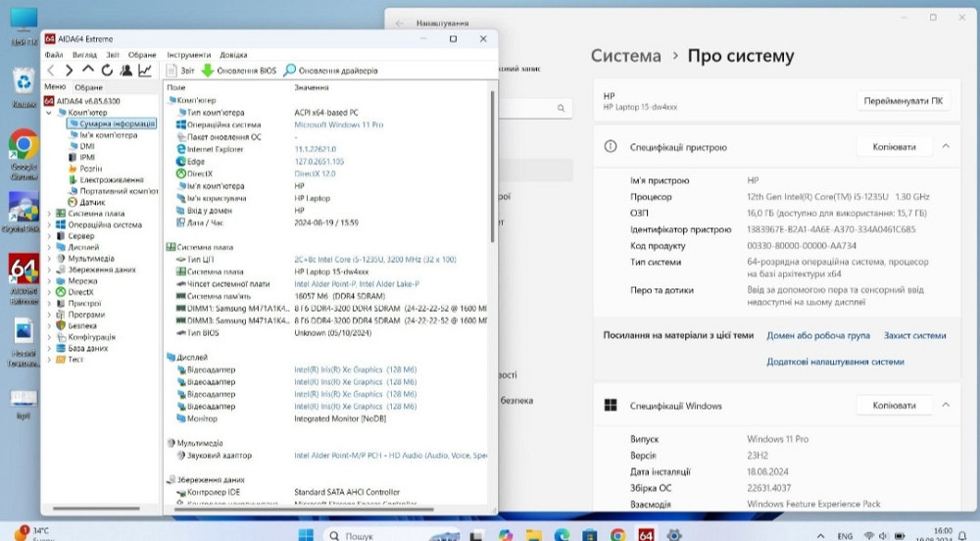
Task: Expand the Мультимедіа tree node
Action: [x=49, y=259]
